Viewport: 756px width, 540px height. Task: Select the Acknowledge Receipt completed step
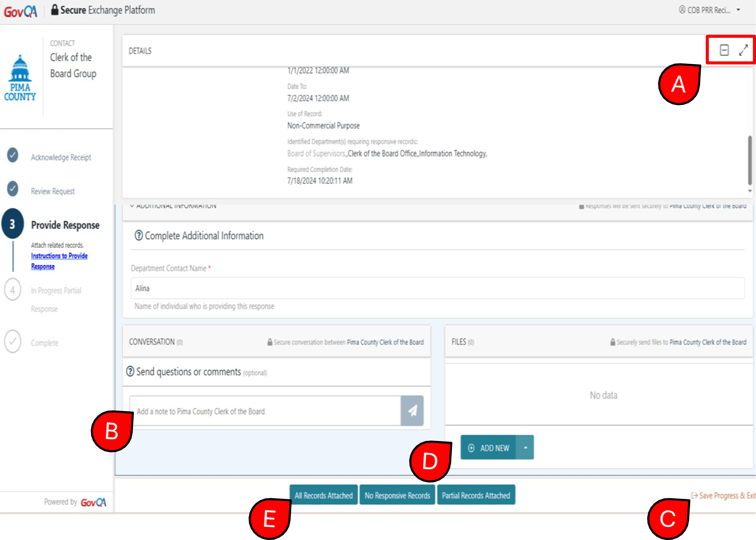click(13, 155)
